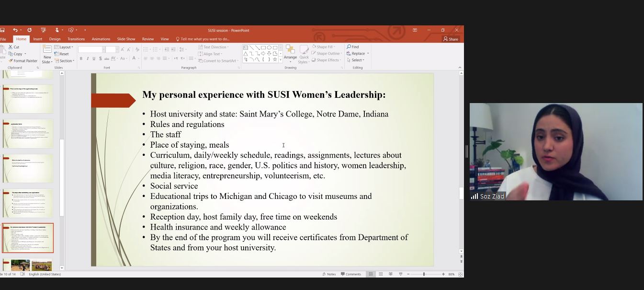Start Slide Show from status bar
Image resolution: width=644 pixels, height=290 pixels.
(400, 274)
